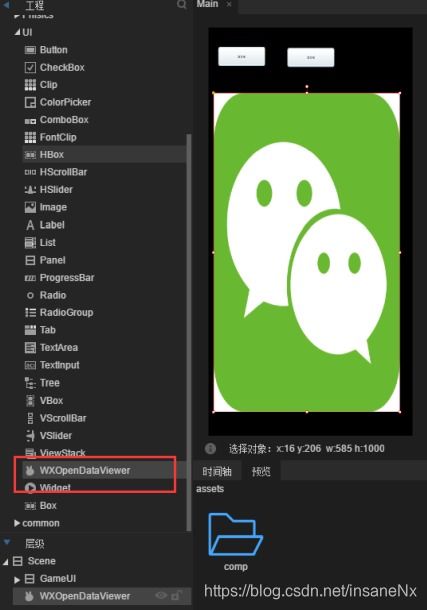The image size is (427, 610).
Task: Select the VSlider component icon
Action: (30, 436)
